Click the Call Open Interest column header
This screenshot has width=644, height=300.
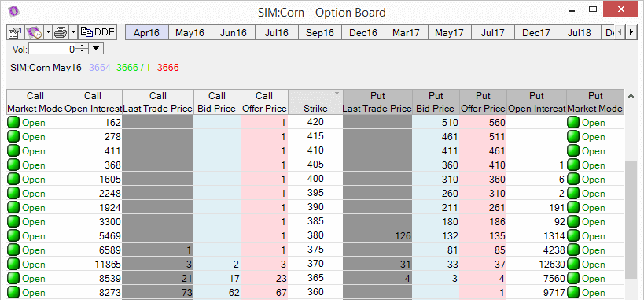[93, 102]
